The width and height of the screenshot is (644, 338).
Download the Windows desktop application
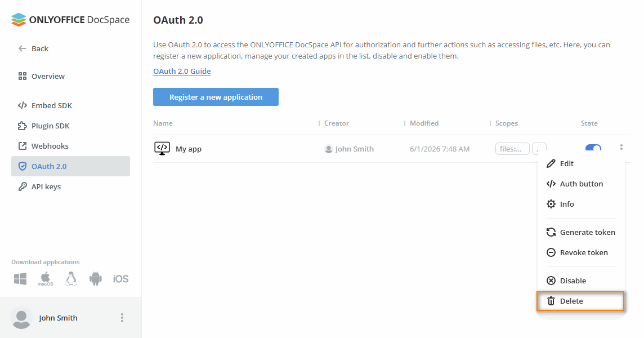pyautogui.click(x=20, y=279)
